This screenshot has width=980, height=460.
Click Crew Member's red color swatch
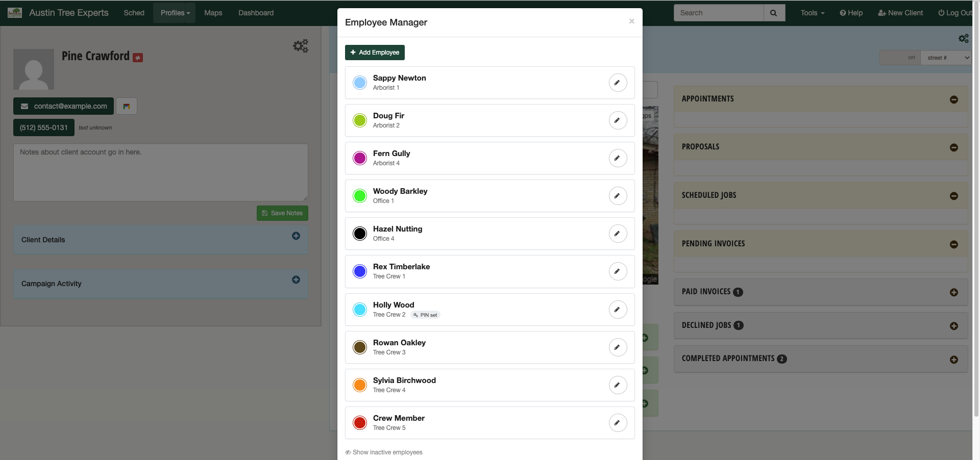click(x=360, y=423)
